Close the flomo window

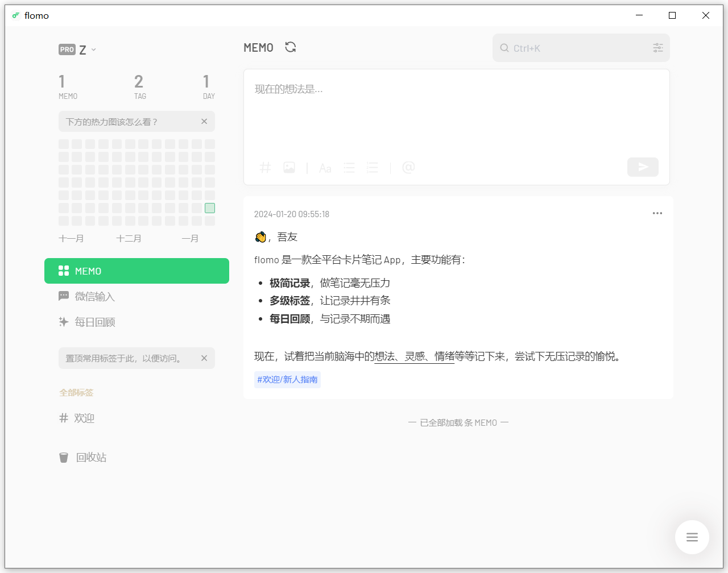tap(706, 15)
